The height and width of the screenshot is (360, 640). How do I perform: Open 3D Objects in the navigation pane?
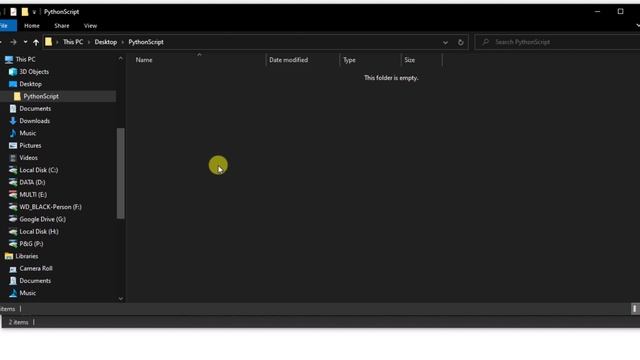point(34,72)
